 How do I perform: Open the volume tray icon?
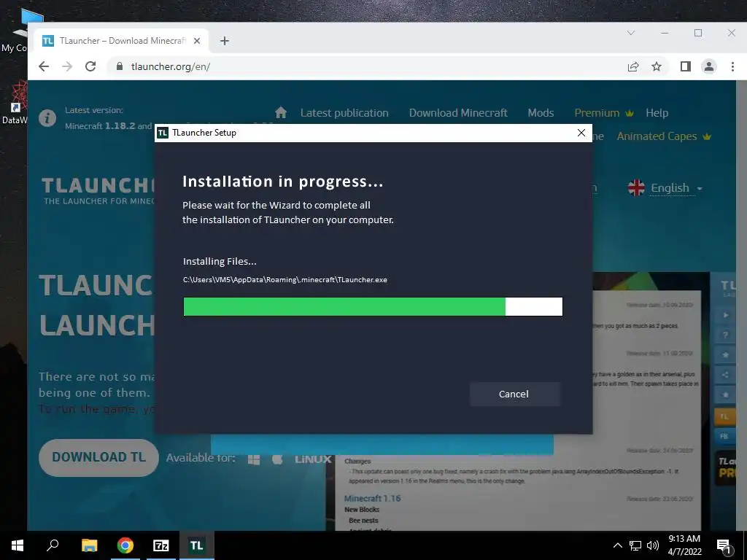point(653,545)
